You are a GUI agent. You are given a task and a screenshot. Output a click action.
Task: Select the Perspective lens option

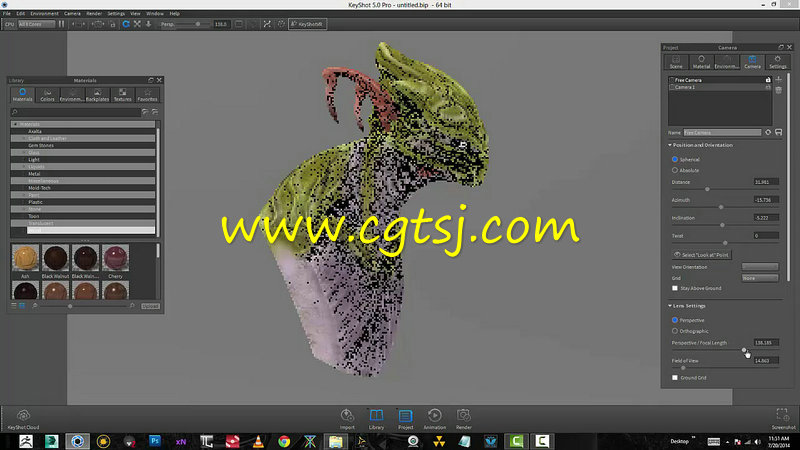point(674,320)
